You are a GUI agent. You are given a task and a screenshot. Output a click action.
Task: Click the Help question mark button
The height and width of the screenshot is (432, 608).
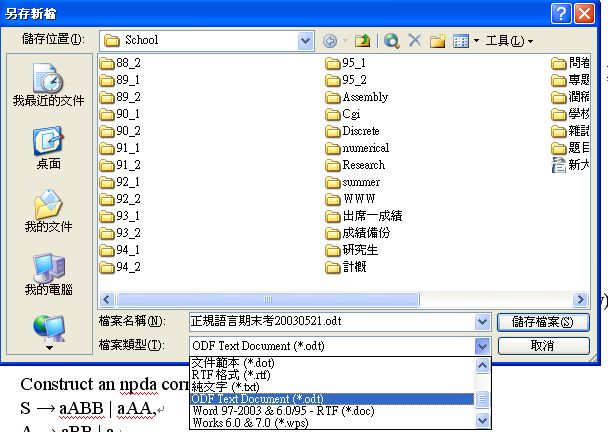(559, 12)
